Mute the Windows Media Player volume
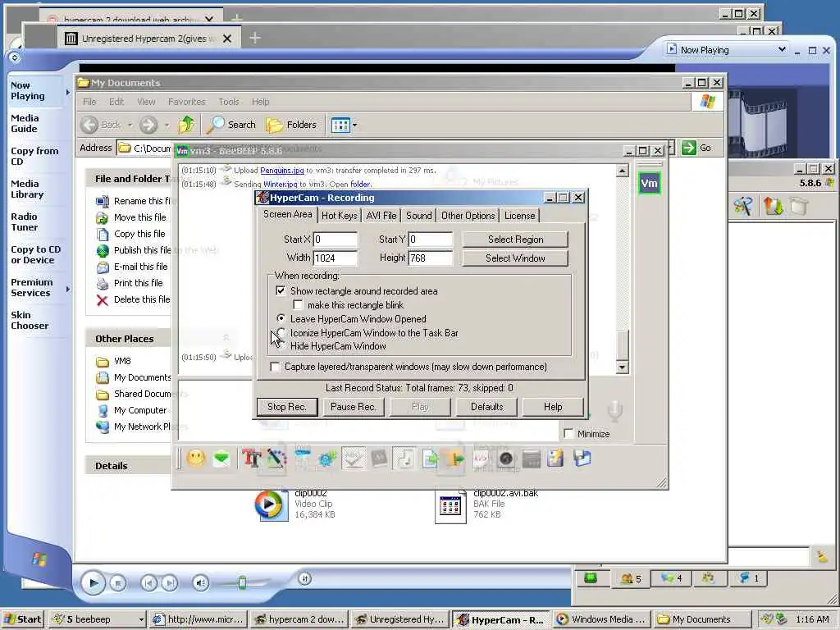The image size is (840, 630). point(201,582)
